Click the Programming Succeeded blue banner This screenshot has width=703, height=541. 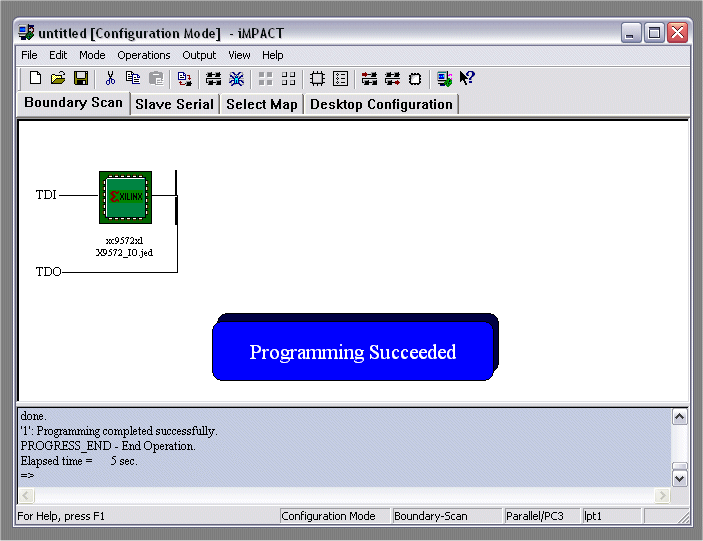tap(353, 351)
